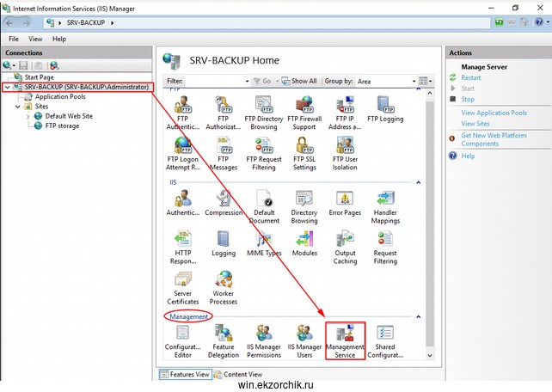
Task: Collapse the IIS feature group
Action: [x=418, y=182]
